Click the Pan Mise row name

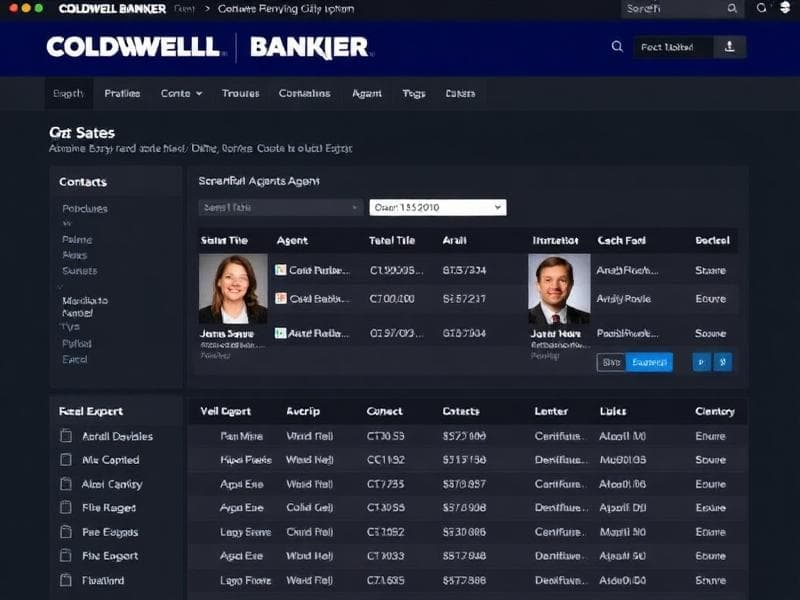click(x=241, y=436)
